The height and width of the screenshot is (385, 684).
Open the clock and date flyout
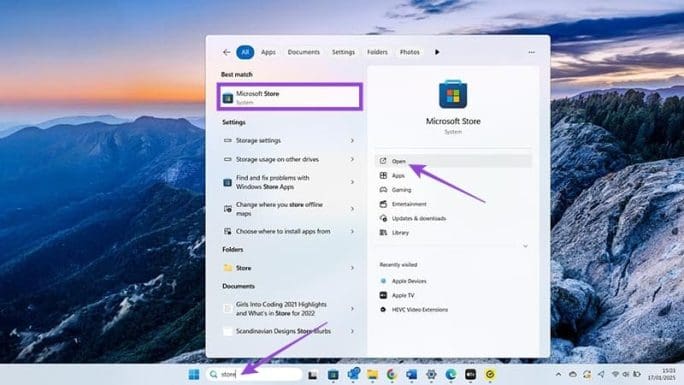point(663,375)
